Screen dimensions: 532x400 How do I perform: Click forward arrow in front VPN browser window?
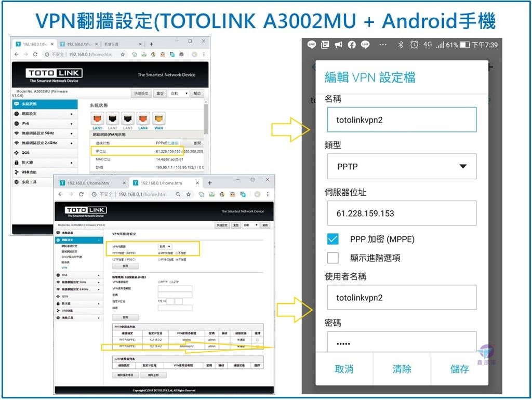tap(71, 194)
